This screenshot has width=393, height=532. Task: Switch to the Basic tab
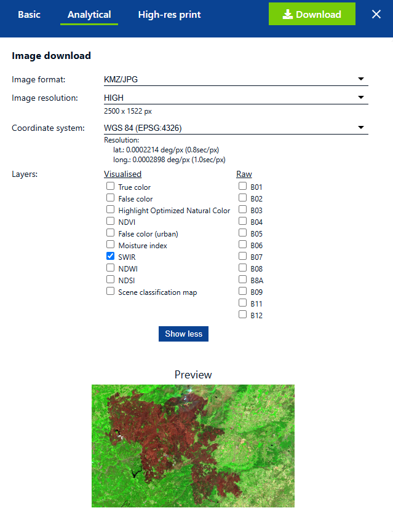(29, 14)
